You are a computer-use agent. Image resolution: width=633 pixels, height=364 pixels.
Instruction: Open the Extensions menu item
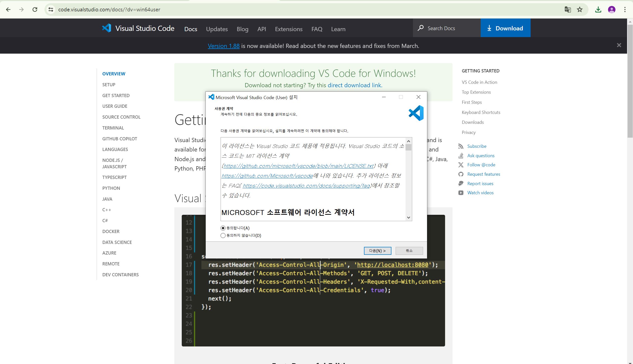point(289,29)
